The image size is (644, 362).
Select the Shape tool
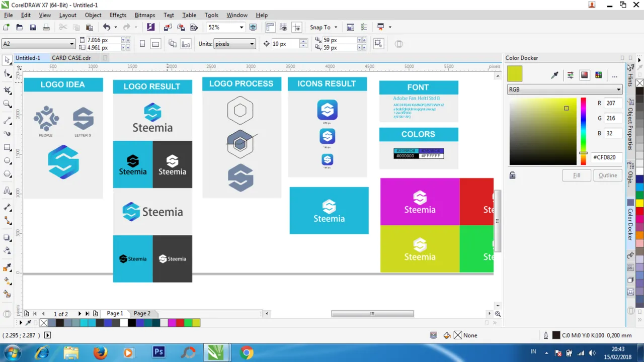click(x=7, y=74)
